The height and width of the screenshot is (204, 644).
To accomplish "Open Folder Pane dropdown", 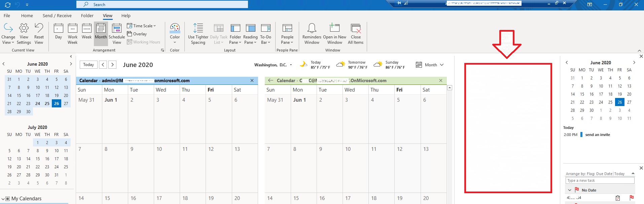I will (x=236, y=34).
